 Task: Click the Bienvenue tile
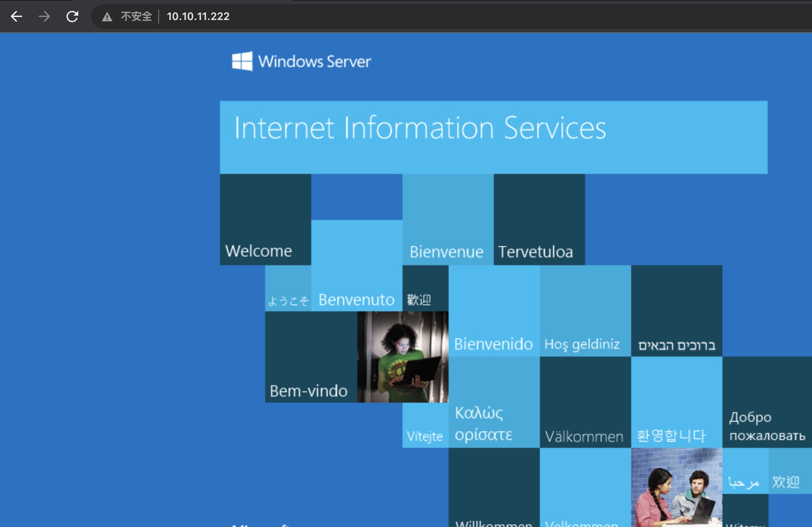pos(448,220)
